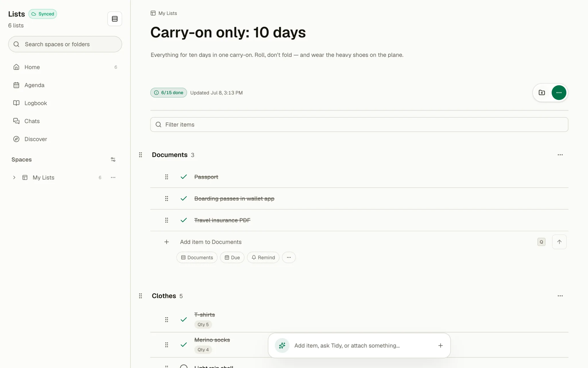Screen dimensions: 588x368
Task: Open My Lists space options menu
Action: (113, 177)
